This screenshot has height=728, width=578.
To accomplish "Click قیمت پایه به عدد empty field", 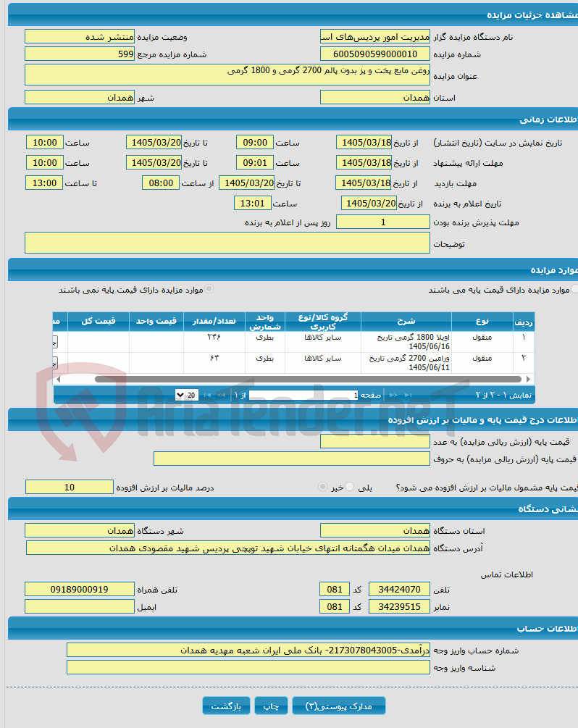I will [x=375, y=442].
